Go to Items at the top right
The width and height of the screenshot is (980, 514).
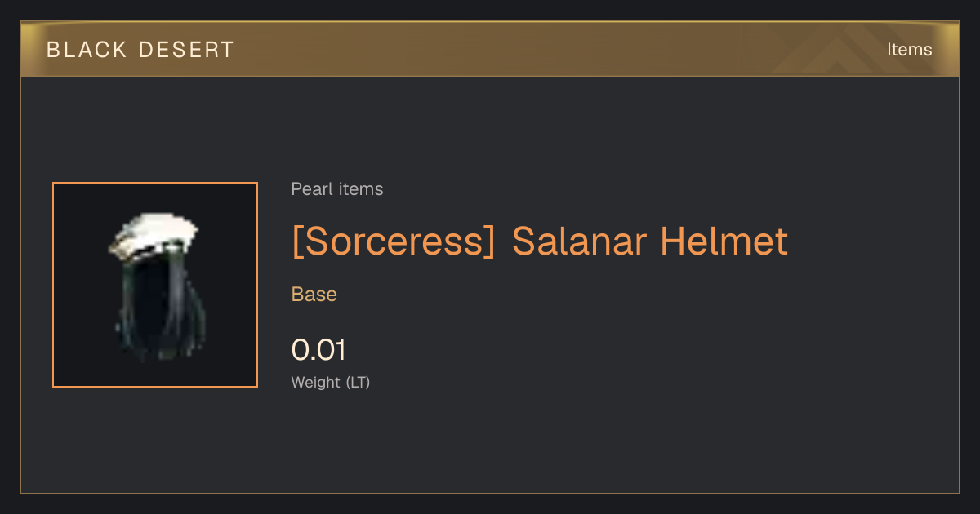[909, 50]
